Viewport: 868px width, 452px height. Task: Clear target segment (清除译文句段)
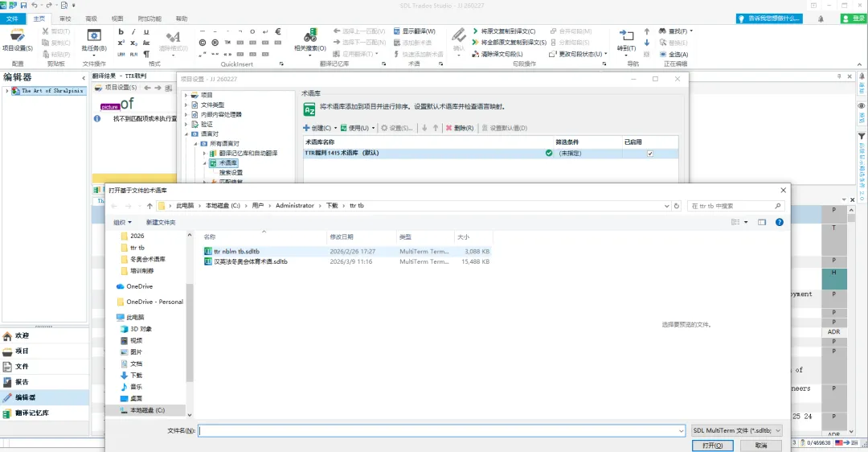497,54
